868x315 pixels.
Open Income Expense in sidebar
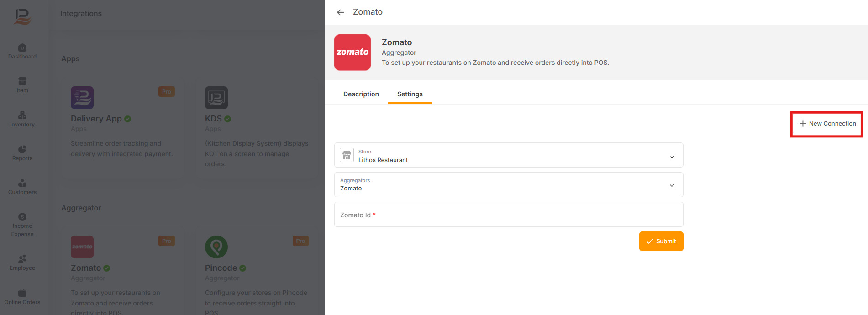pos(22,225)
